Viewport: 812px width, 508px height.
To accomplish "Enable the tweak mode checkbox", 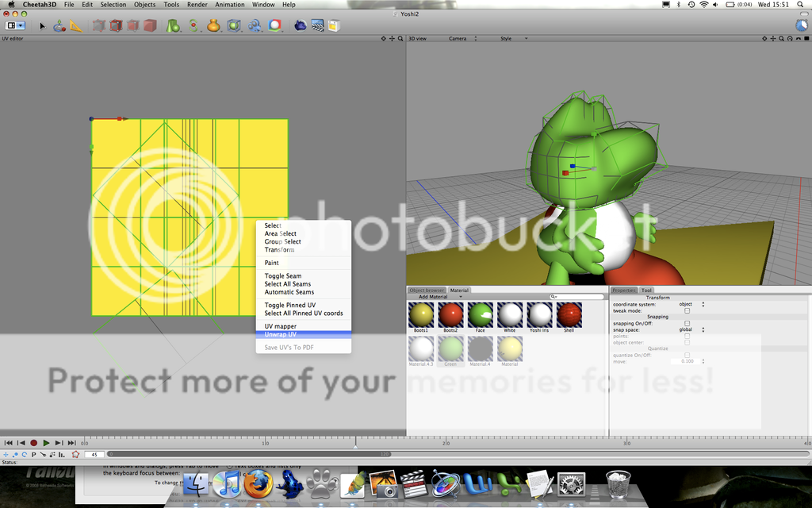I will tap(688, 311).
